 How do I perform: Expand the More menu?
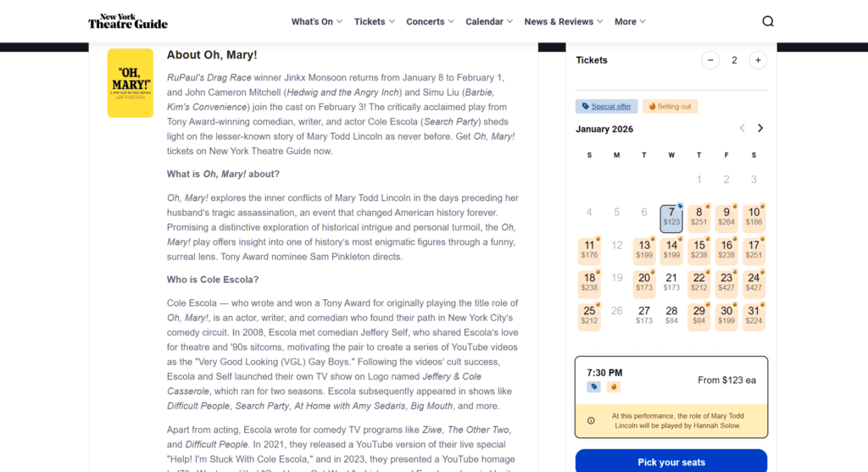tap(630, 21)
